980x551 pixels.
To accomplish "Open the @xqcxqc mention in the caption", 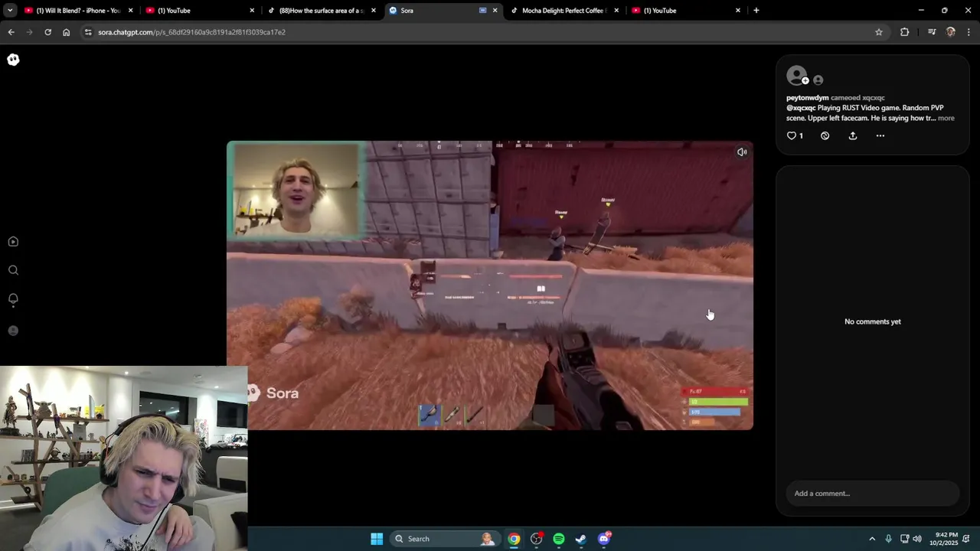I will pos(801,108).
